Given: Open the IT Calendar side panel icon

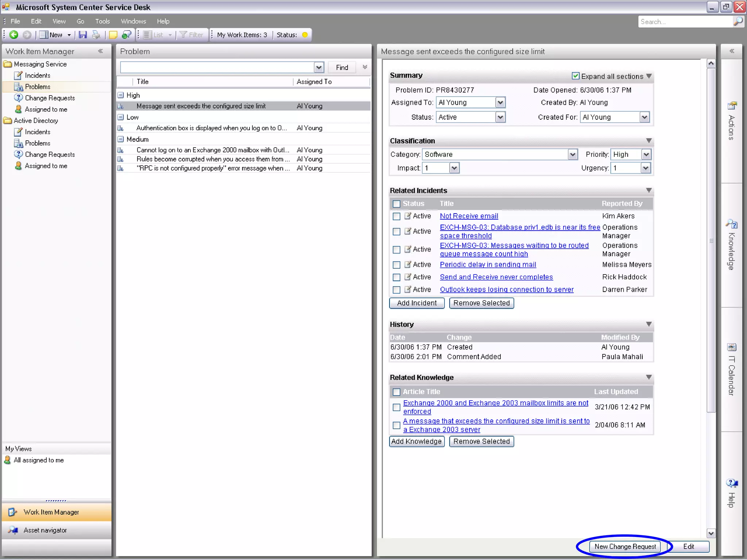Looking at the screenshot, I should [732, 347].
